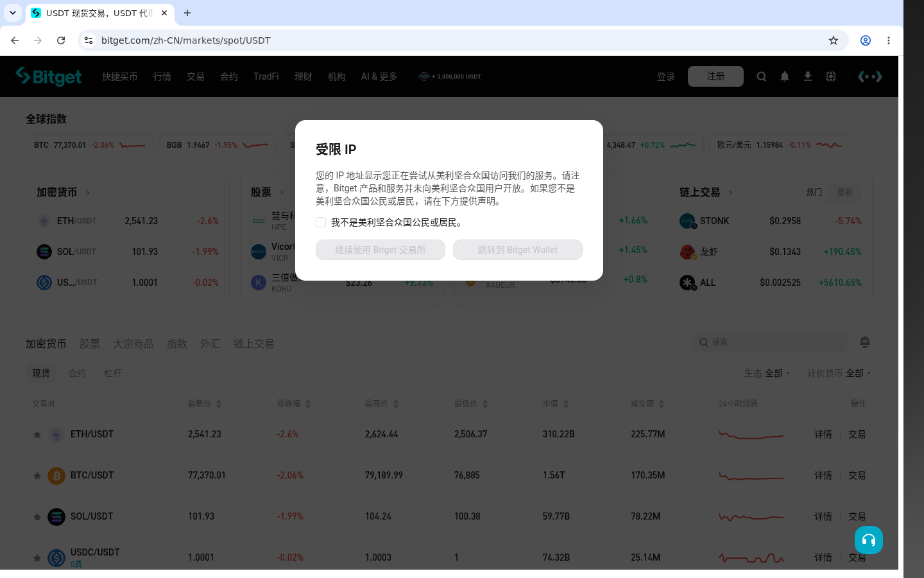This screenshot has height=578, width=924.
Task: Favorite the BTC/USDT row star
Action: (37, 476)
